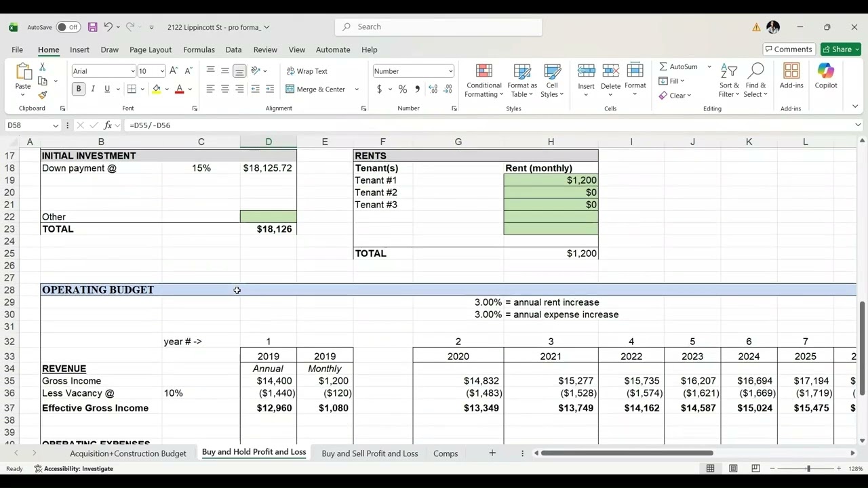Click in the Search box

coord(439,27)
